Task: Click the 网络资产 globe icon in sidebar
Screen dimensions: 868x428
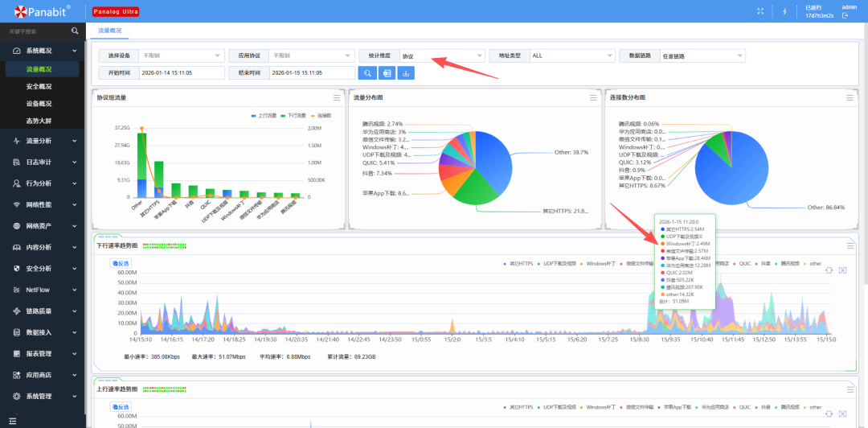Action: coord(16,226)
